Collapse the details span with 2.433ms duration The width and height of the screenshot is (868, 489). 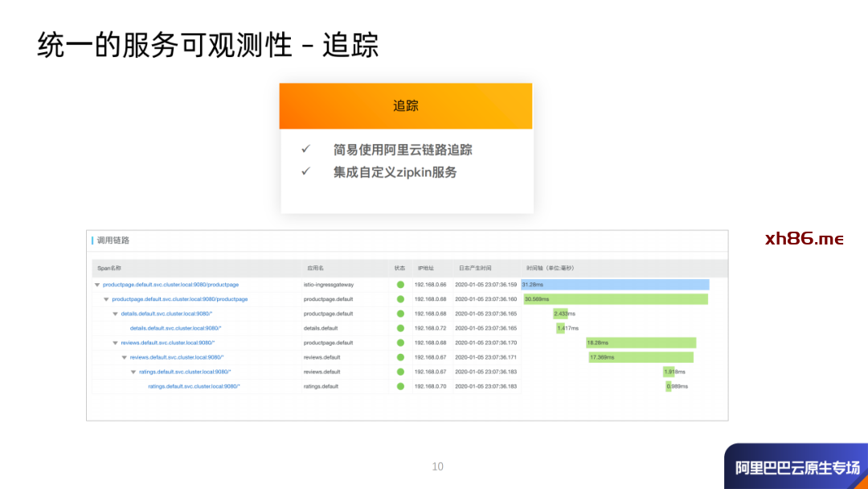[115, 314]
